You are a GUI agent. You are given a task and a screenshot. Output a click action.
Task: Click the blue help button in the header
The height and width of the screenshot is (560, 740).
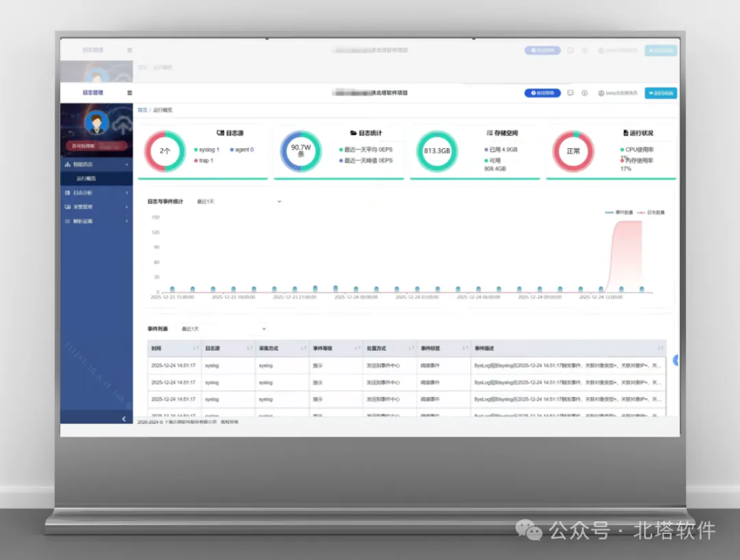pos(542,93)
